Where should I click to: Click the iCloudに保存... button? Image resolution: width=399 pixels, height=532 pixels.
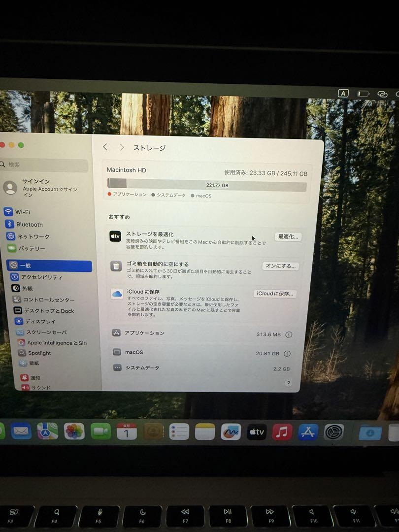point(275,294)
